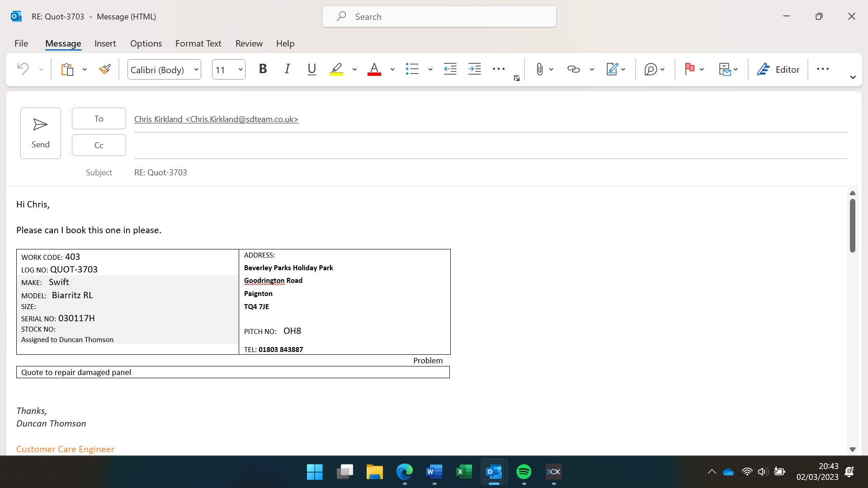This screenshot has width=868, height=488.
Task: Expand the font size 11 dropdown
Action: click(x=241, y=70)
